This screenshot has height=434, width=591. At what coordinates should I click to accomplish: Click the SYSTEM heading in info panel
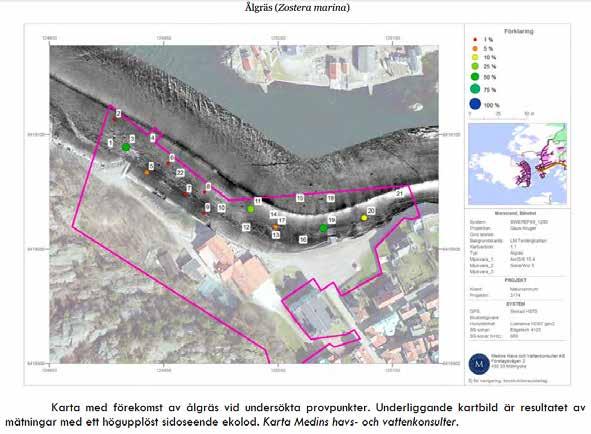pyautogui.click(x=516, y=304)
